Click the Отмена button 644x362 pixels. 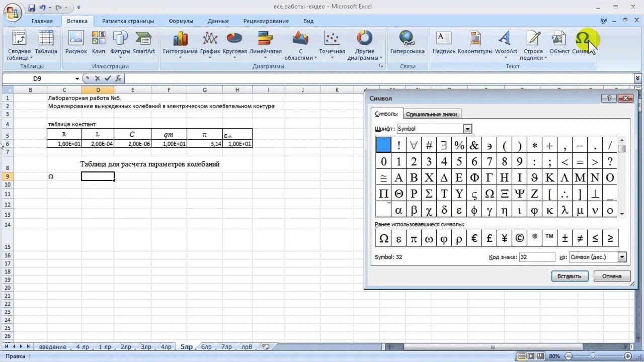click(612, 276)
